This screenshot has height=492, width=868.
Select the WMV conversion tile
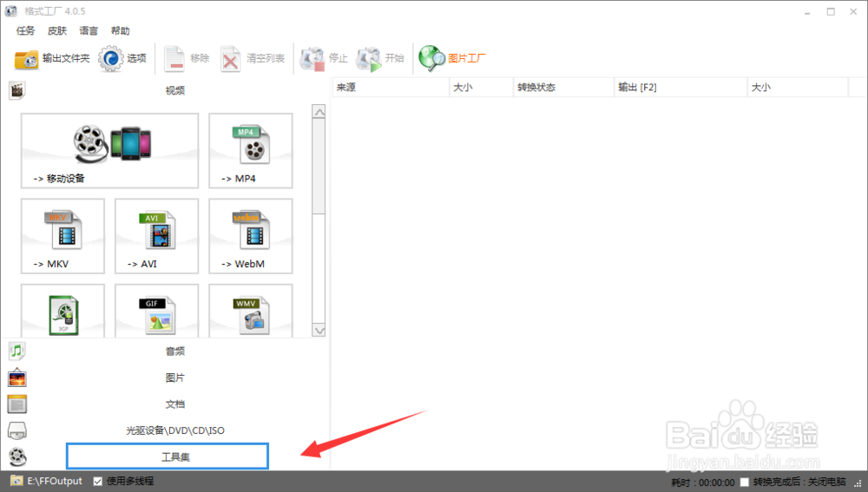tap(251, 311)
